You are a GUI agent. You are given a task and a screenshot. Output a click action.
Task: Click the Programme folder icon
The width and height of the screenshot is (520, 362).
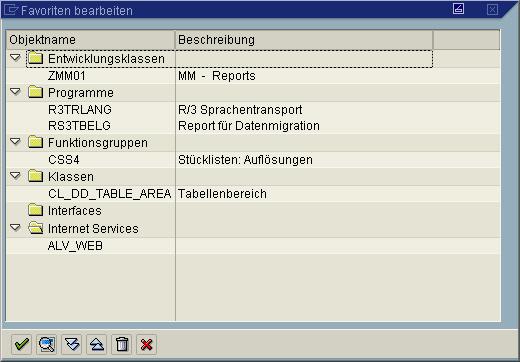[x=36, y=92]
